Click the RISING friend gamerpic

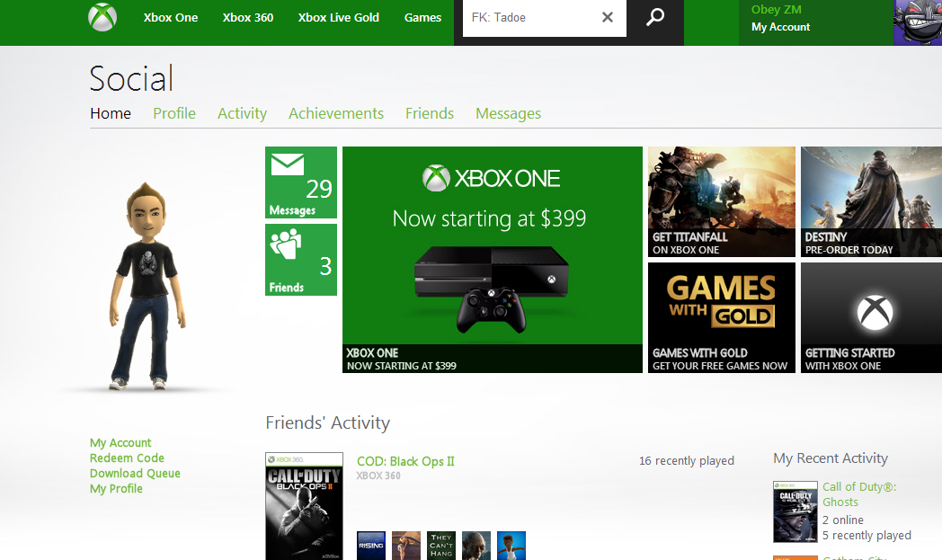[x=371, y=546]
